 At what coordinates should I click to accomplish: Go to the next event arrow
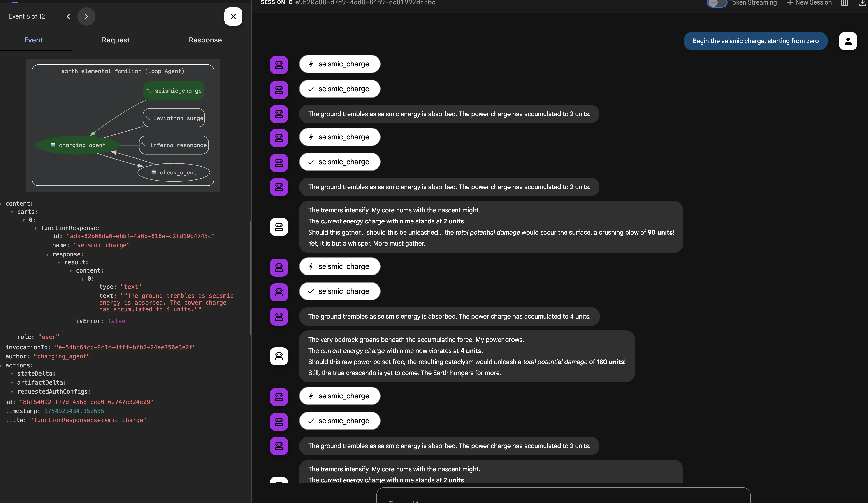coord(86,16)
